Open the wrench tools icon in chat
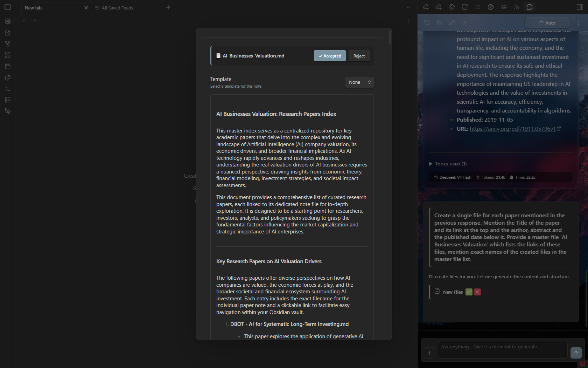This screenshot has height=368, width=588. (452, 22)
